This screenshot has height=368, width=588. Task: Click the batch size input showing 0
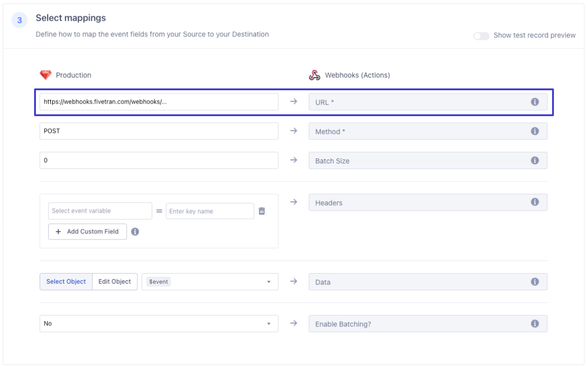pos(159,160)
